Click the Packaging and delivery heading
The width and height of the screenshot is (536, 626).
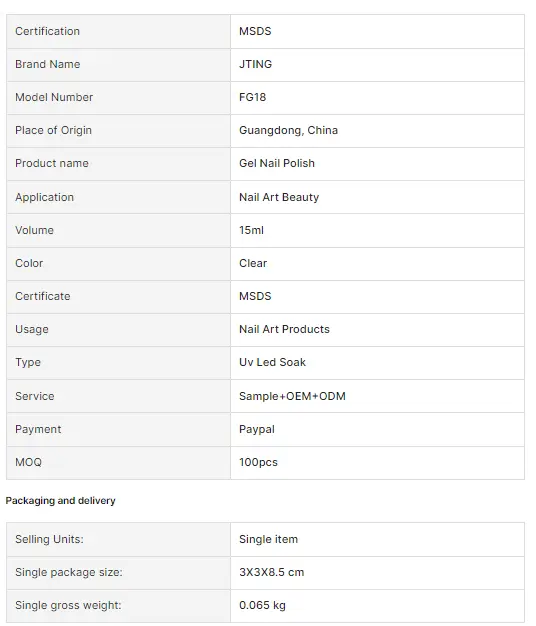(60, 501)
